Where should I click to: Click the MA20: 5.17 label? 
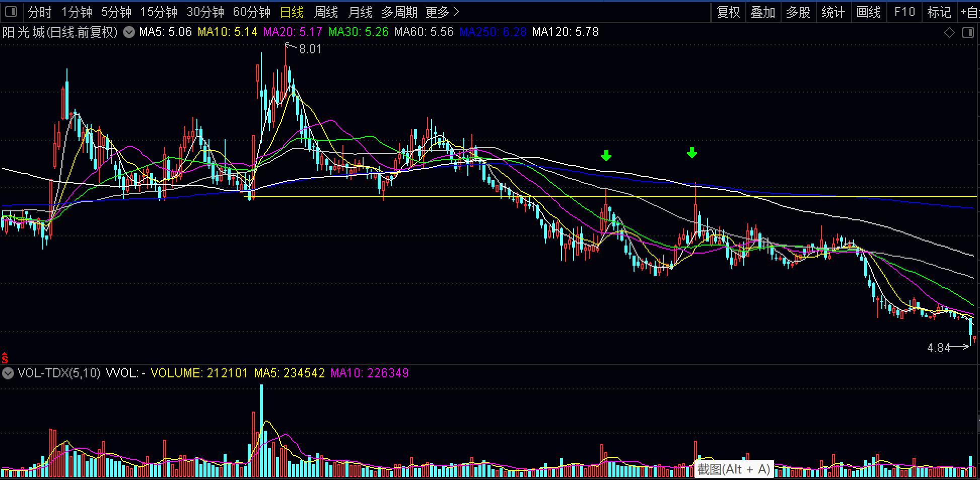tap(293, 32)
